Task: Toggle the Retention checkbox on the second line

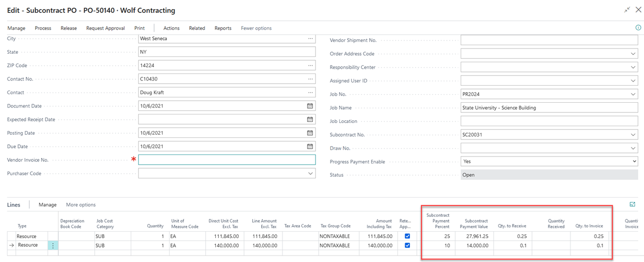Action: click(x=408, y=245)
